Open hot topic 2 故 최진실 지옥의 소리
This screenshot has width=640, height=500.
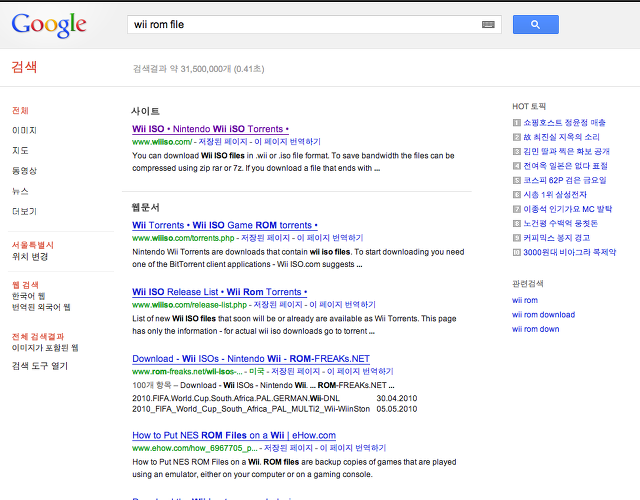pyautogui.click(x=561, y=137)
